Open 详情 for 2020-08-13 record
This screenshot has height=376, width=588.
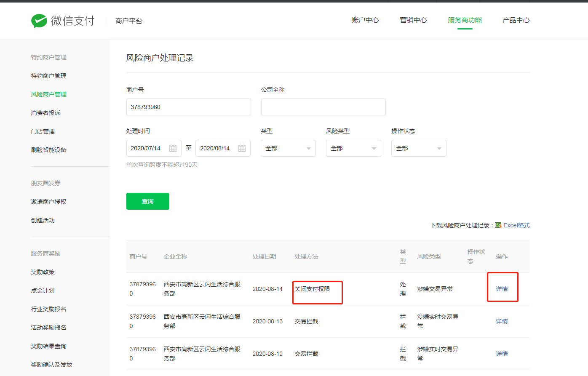tap(502, 321)
